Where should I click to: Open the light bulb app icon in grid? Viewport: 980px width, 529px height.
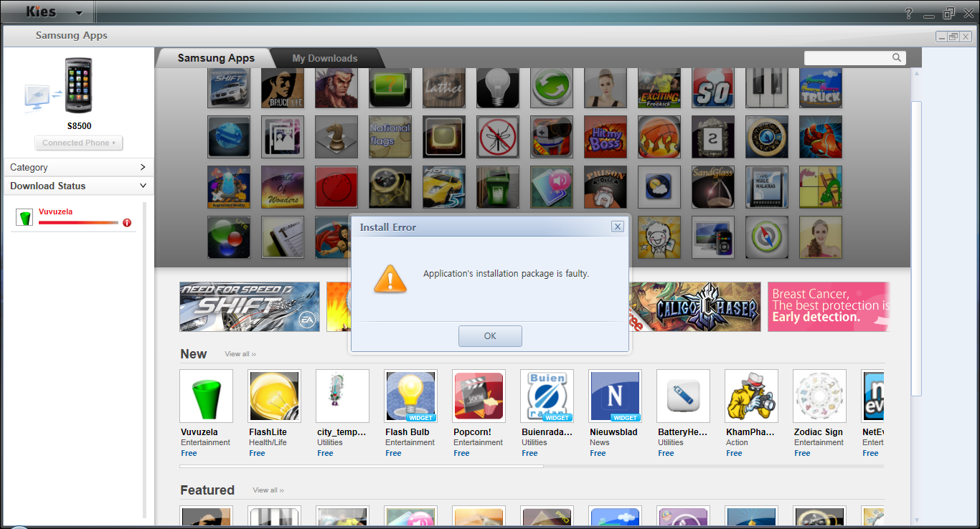[498, 87]
